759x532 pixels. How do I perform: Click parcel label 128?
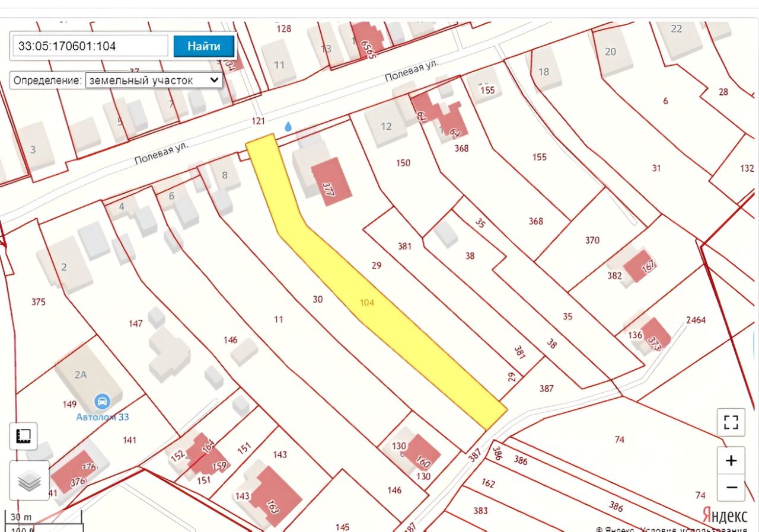pos(284,28)
